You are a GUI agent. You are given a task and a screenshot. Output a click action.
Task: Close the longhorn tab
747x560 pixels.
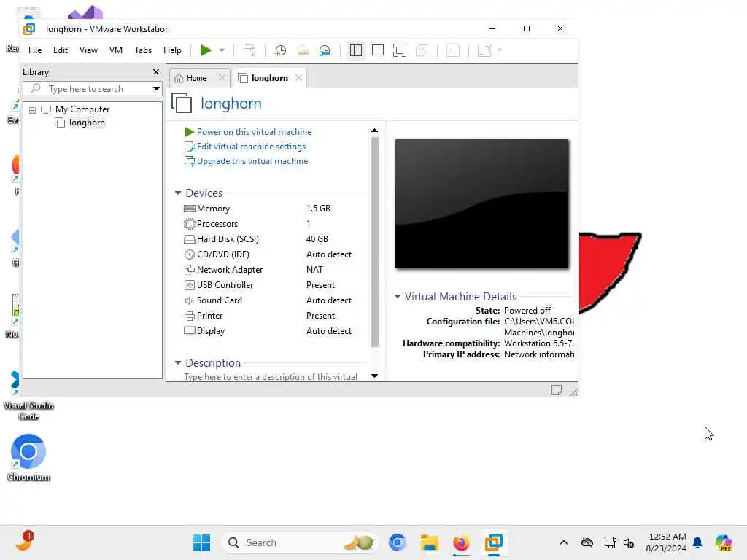[x=298, y=77]
